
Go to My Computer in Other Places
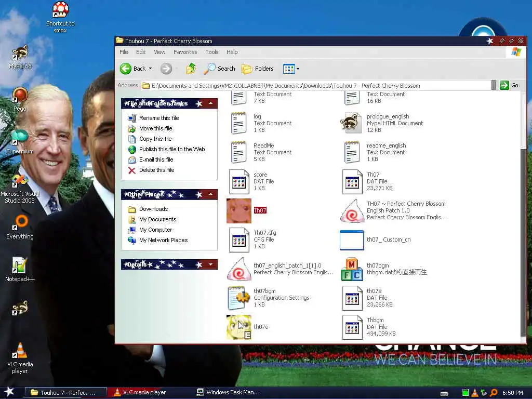click(150, 230)
